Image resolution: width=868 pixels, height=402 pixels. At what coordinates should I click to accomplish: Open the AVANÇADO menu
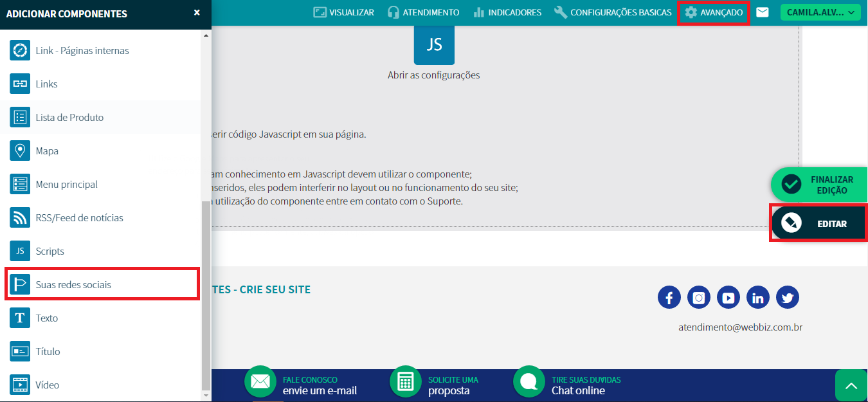point(714,12)
